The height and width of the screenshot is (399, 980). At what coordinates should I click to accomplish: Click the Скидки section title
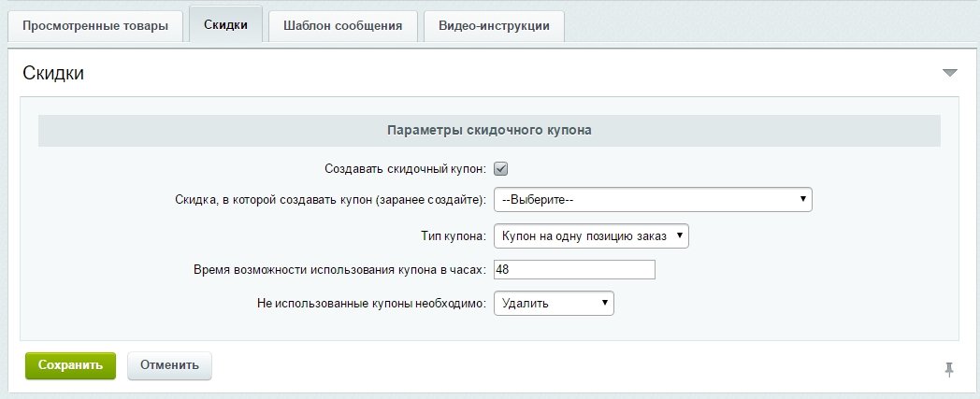point(53,73)
